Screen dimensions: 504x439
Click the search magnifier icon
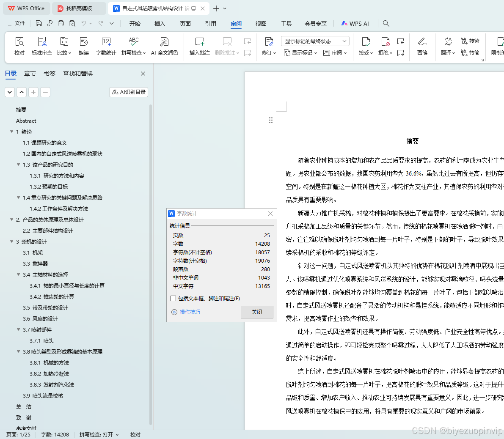[x=386, y=23]
